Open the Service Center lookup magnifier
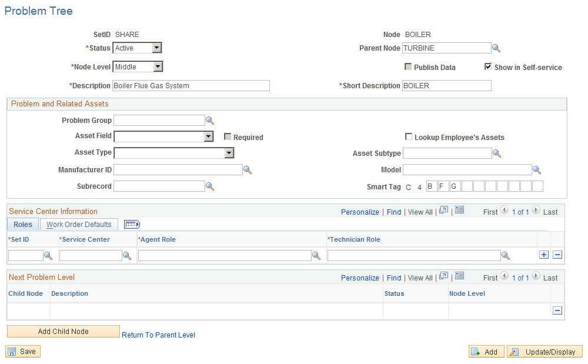588x364 pixels. (127, 256)
